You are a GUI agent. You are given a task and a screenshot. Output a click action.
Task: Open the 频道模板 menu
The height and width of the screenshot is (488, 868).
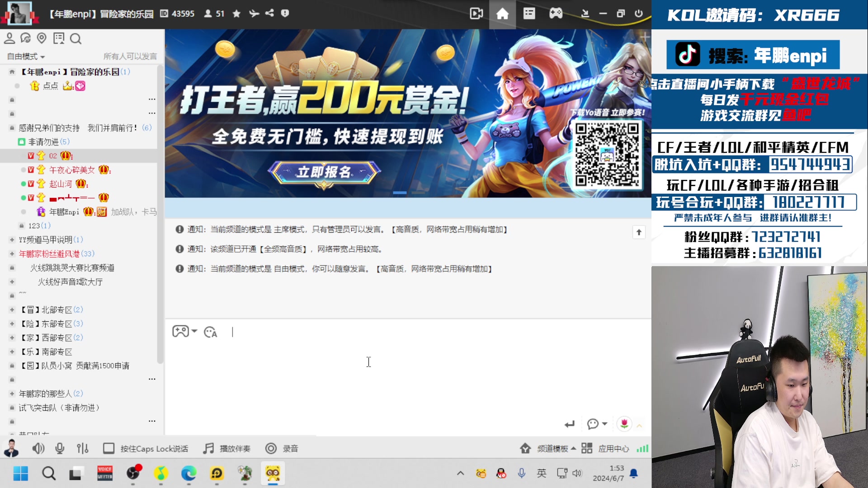point(552,449)
